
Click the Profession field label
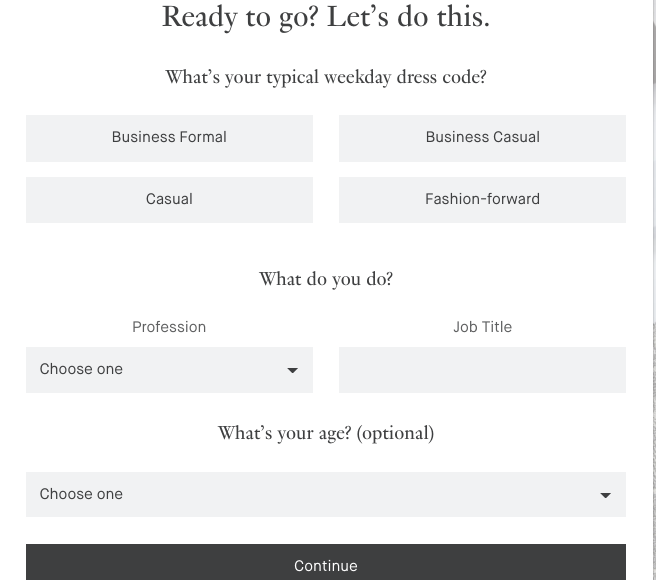169,327
